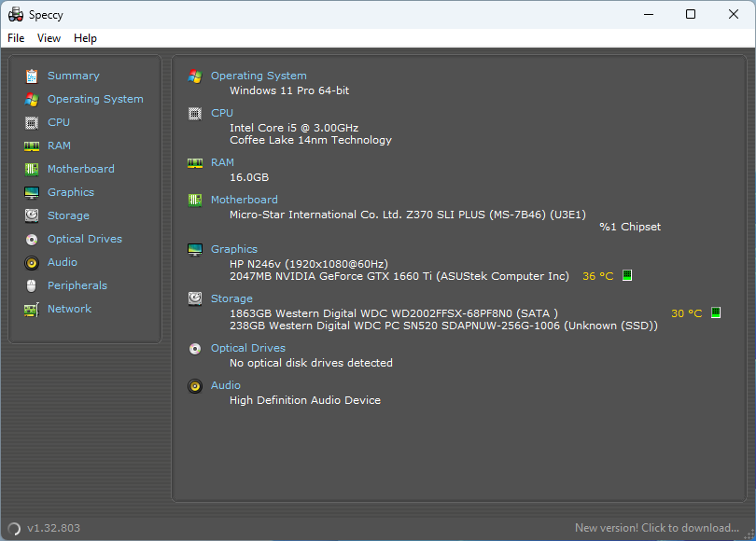Open Storage section from sidebar

pos(68,215)
